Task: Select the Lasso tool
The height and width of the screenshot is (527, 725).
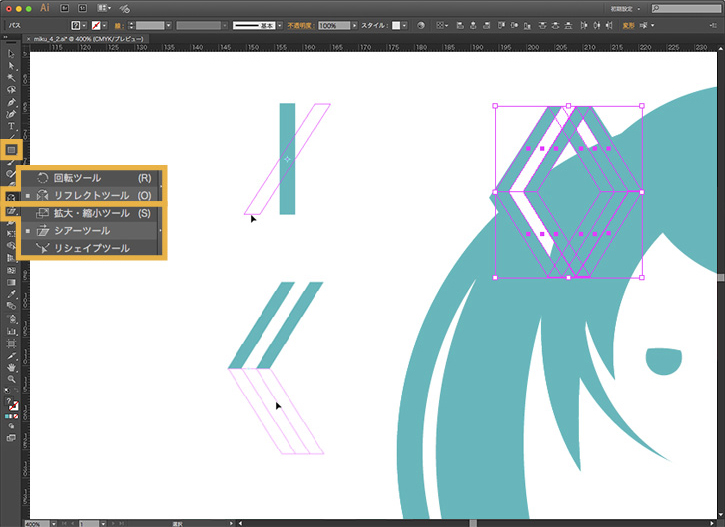Action: (11, 90)
